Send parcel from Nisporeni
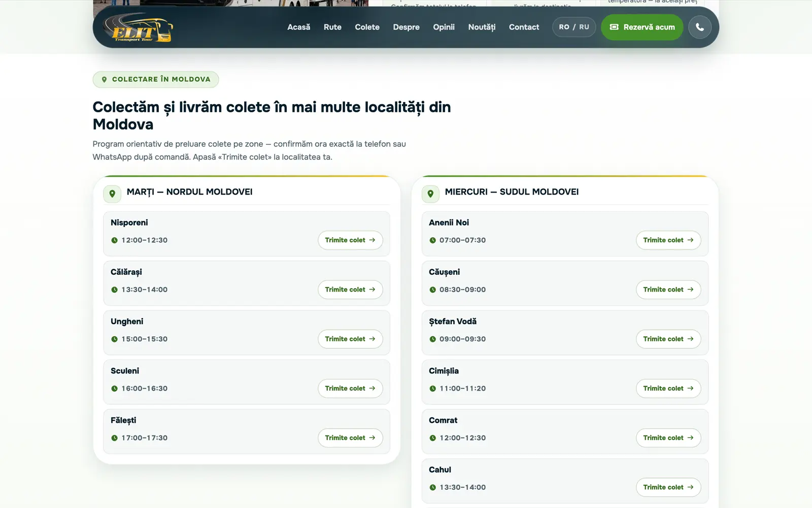 350,240
